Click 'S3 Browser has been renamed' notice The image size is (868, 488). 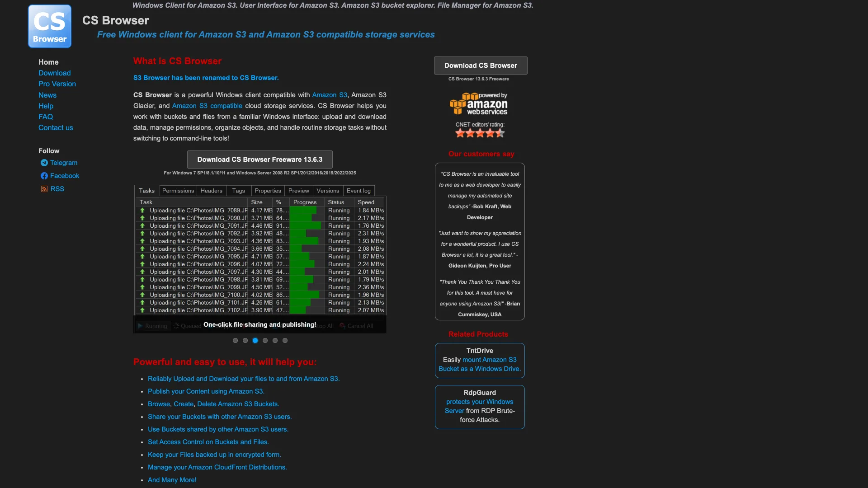click(206, 78)
